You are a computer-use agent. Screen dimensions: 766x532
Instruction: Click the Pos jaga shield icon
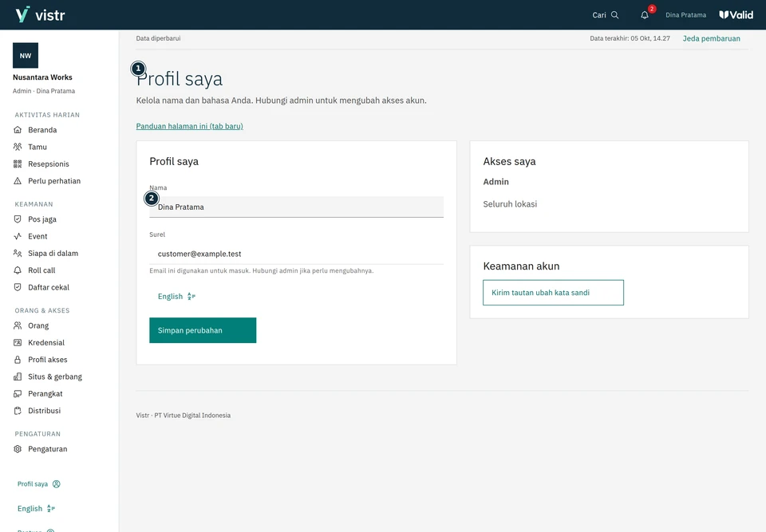(18, 219)
